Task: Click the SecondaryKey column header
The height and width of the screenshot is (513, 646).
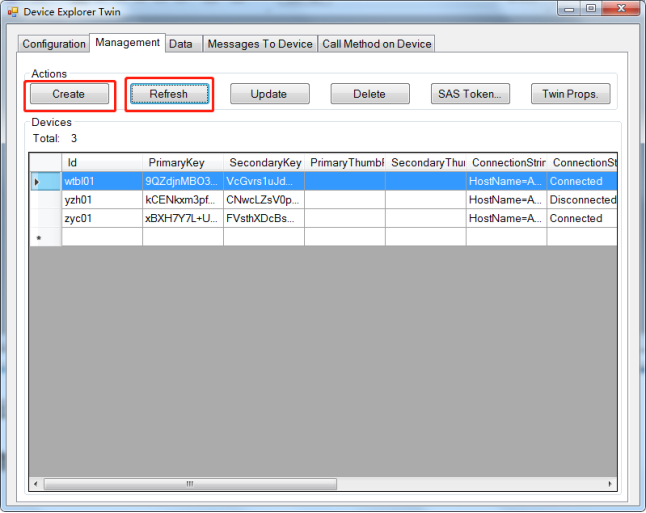Action: click(264, 162)
